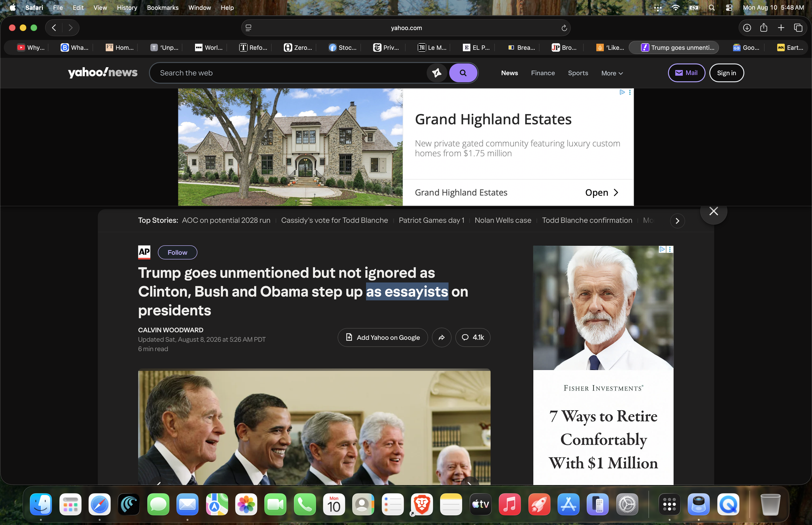Image resolution: width=812 pixels, height=525 pixels.
Task: Open the Finance section
Action: point(542,73)
